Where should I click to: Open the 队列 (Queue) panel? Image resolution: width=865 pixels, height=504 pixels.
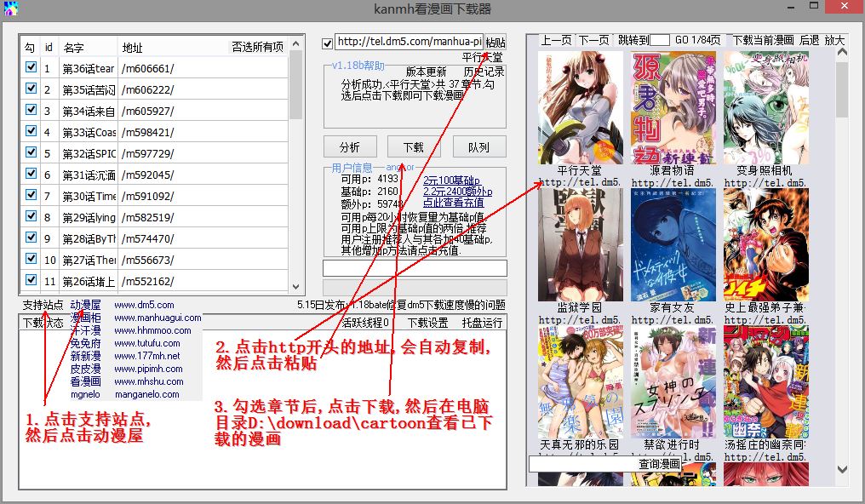click(x=479, y=146)
